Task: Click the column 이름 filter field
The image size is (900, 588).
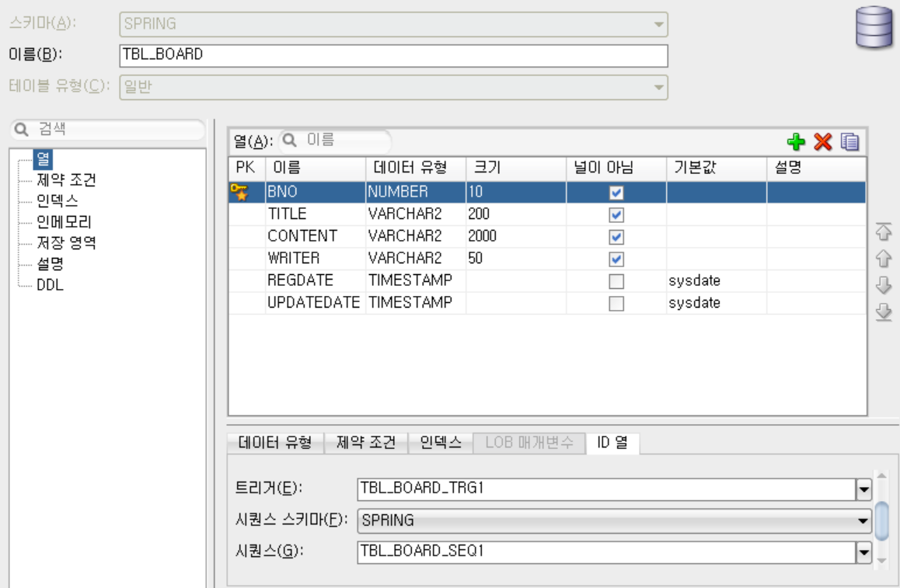Action: [x=335, y=140]
